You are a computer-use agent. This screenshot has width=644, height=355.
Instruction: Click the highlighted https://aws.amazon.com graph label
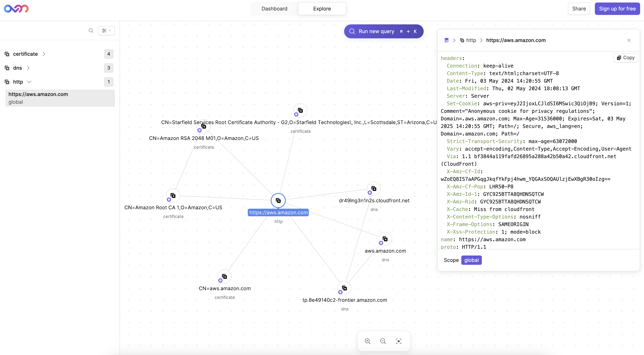click(278, 213)
